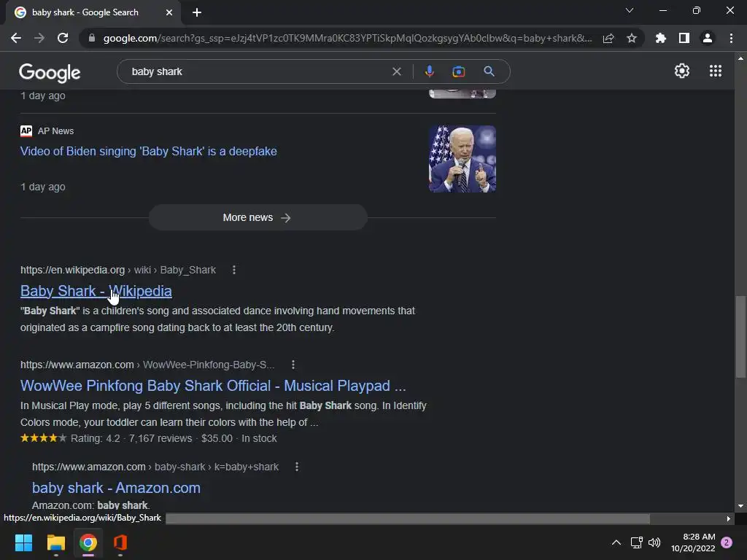Open Video of Biden singing deepfake article
The width and height of the screenshot is (747, 560).
149,152
